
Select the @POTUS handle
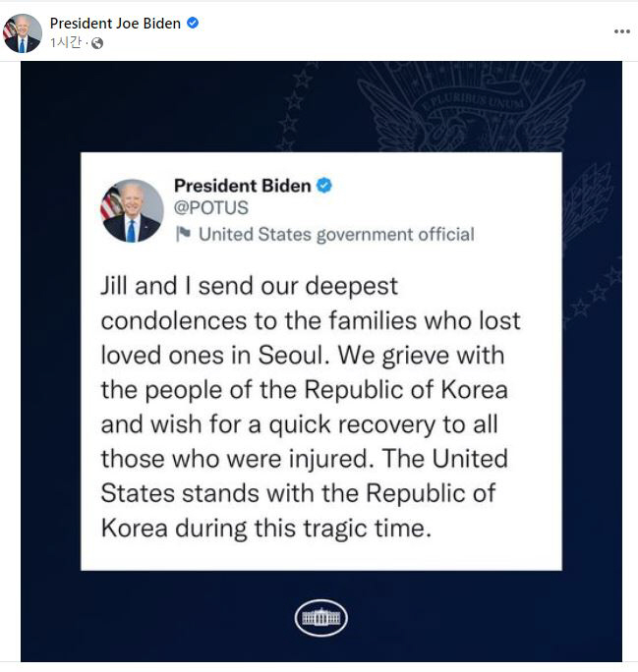[x=210, y=208]
